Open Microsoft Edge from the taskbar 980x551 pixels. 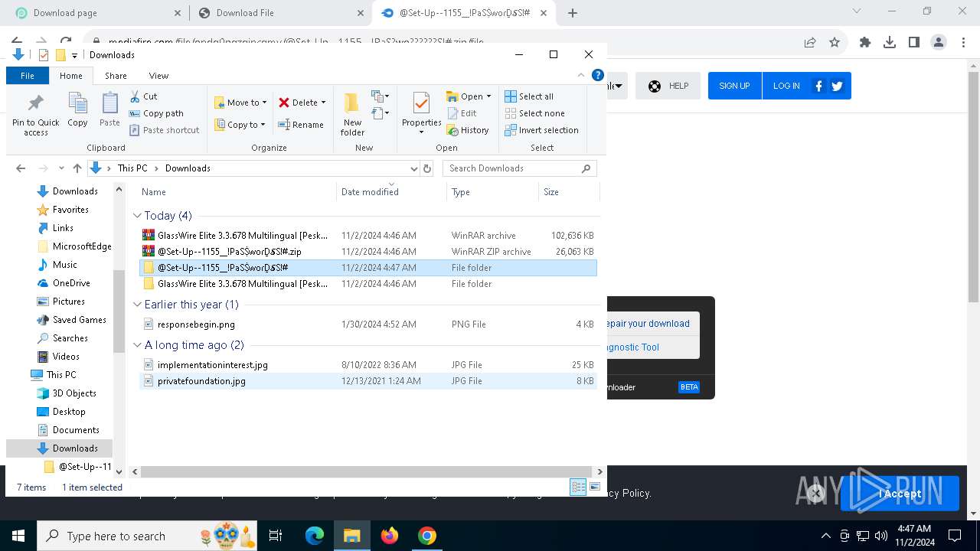pos(315,536)
